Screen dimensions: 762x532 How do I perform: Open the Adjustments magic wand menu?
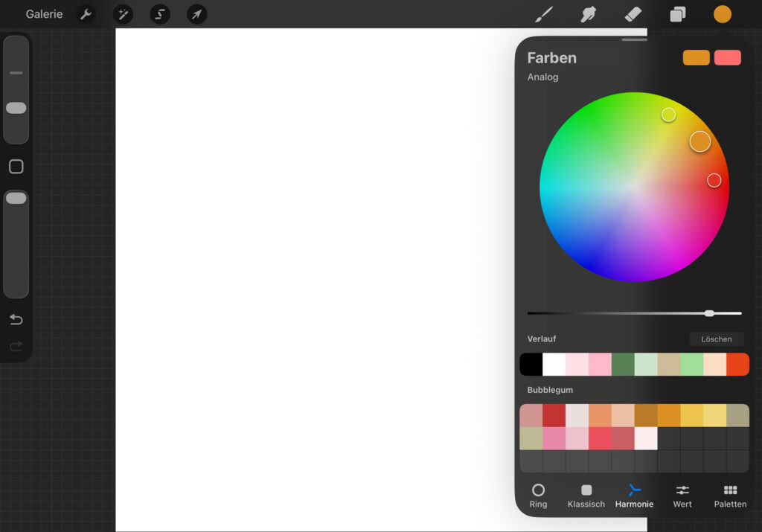pyautogui.click(x=123, y=14)
